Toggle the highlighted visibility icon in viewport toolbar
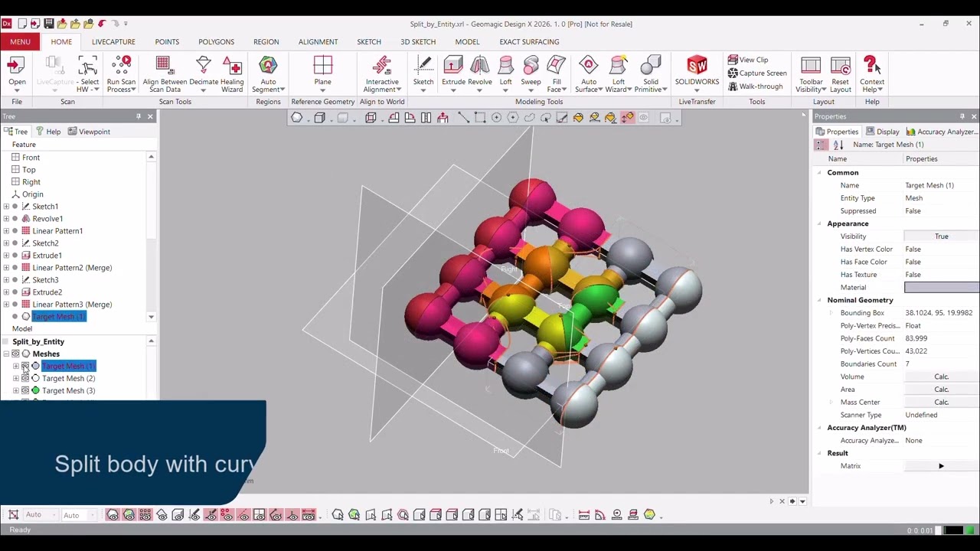The width and height of the screenshot is (980, 551). (627, 118)
